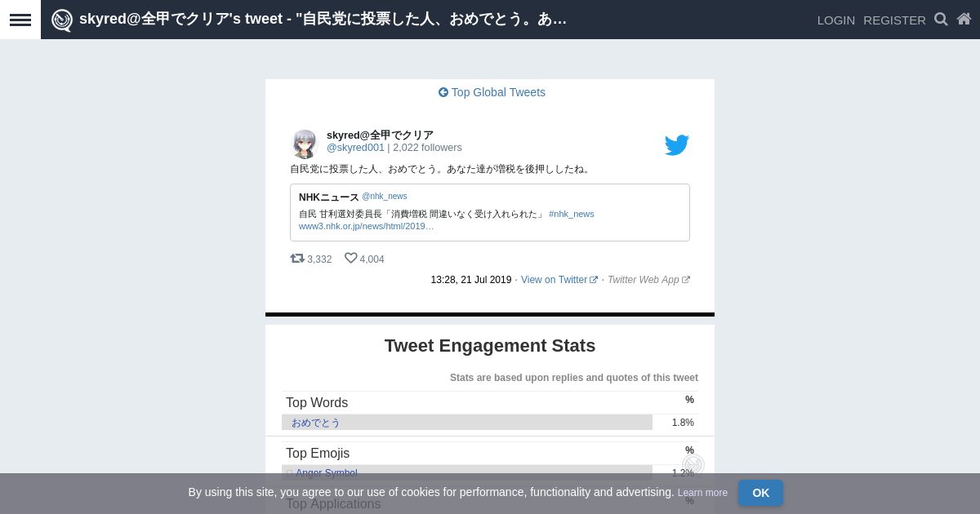Screen dimensions: 980x514
Task: Open the @skyred001 profile link
Action: point(355,148)
